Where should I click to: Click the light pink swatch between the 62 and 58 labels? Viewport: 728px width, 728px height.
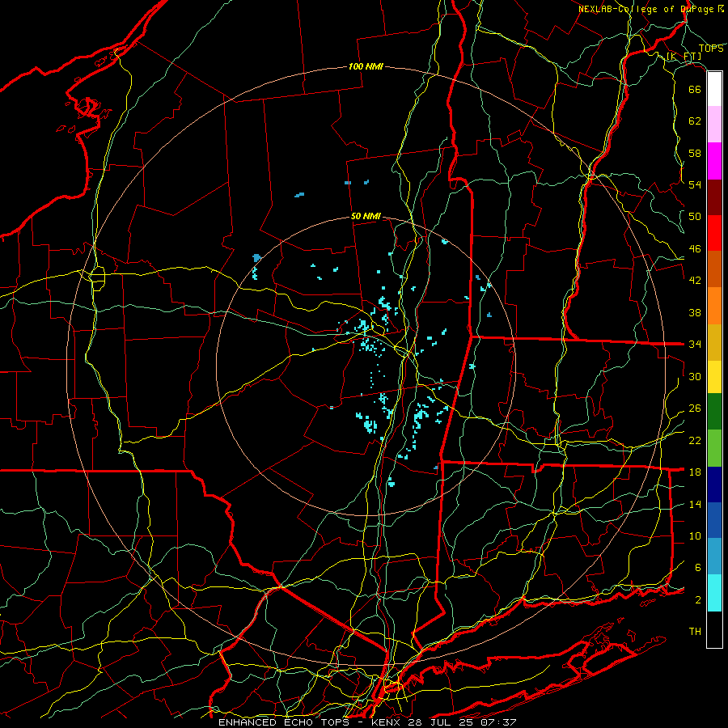(x=714, y=124)
